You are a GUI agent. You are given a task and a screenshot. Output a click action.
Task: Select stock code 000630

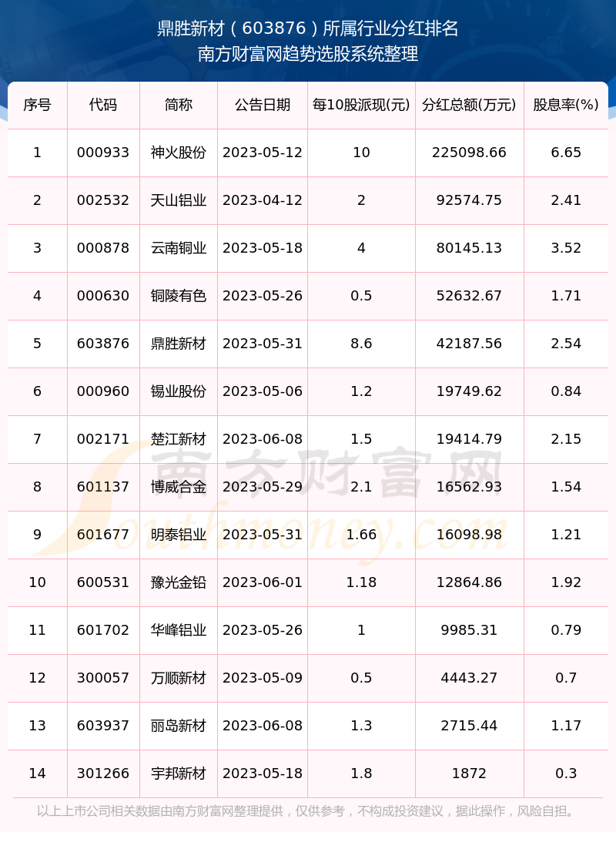pyautogui.click(x=103, y=296)
